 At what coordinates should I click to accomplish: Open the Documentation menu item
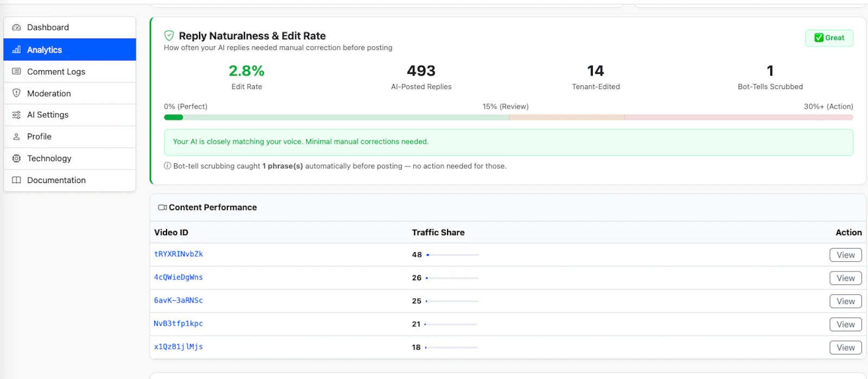click(69, 180)
